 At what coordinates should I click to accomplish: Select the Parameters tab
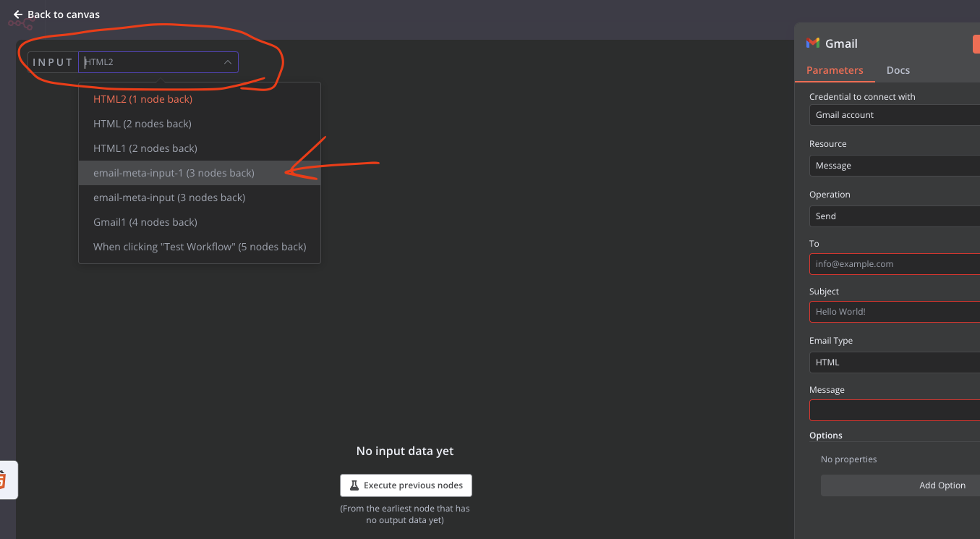[x=835, y=70]
